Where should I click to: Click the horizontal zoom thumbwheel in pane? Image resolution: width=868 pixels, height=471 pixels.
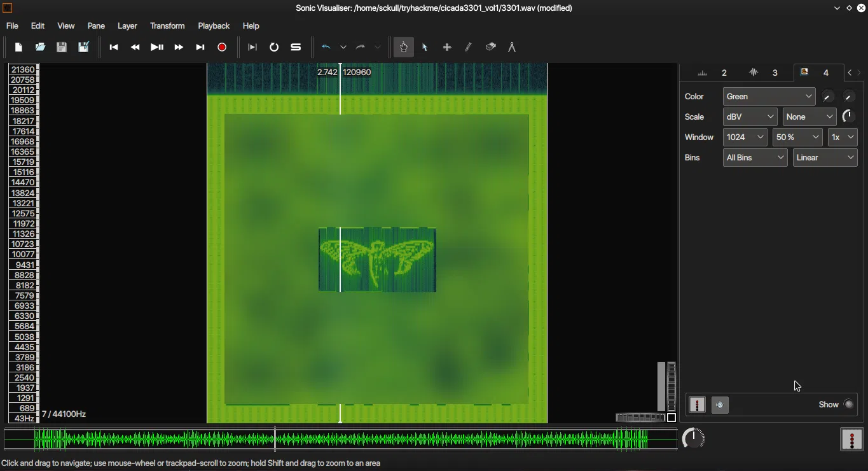pyautogui.click(x=640, y=418)
